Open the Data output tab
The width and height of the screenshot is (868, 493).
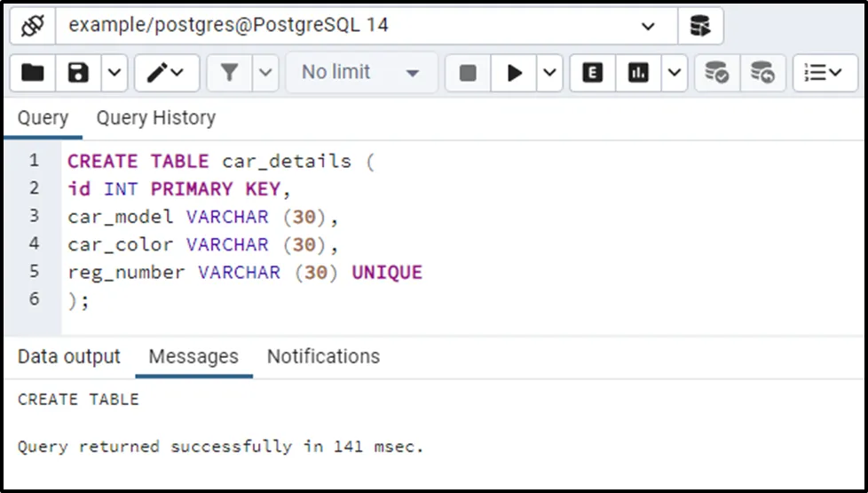pos(68,357)
